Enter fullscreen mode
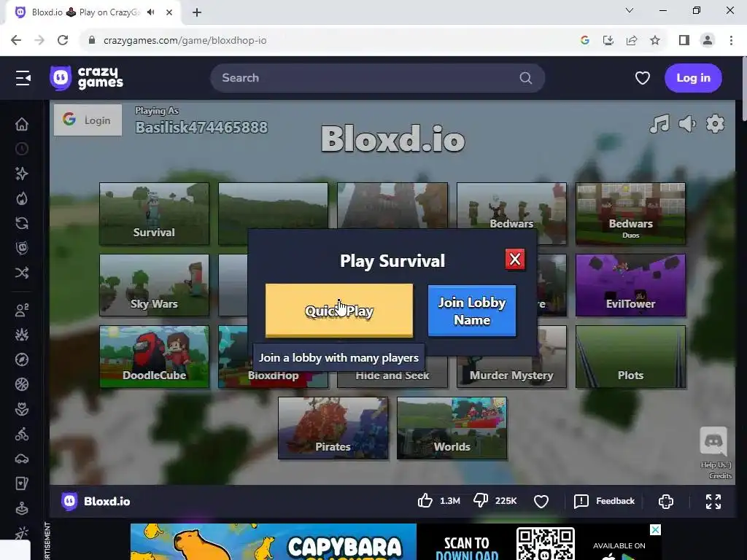 [713, 501]
